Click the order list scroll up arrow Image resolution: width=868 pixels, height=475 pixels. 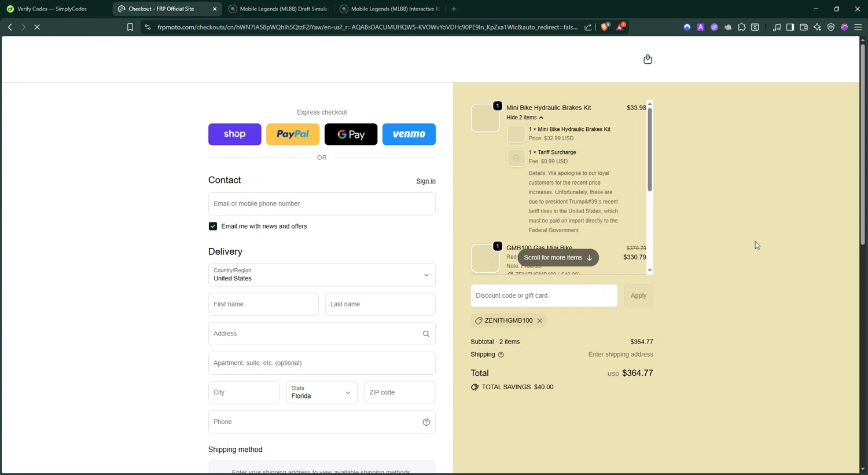(x=650, y=104)
